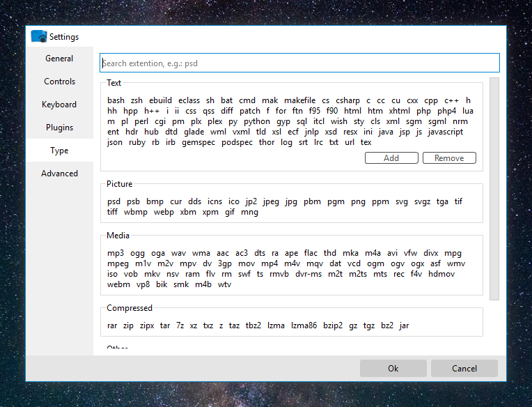
Task: Open the Controls settings tab
Action: [59, 82]
